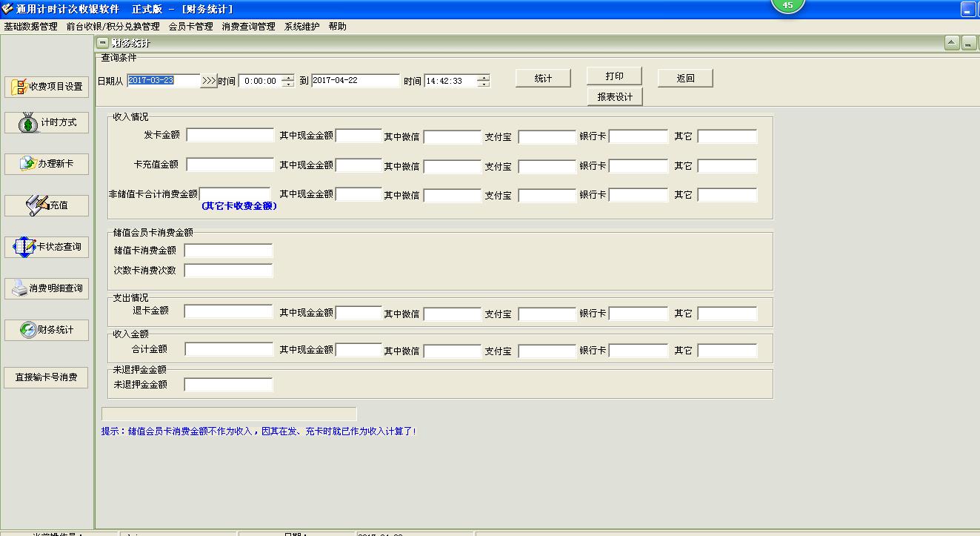Decrement end time with down spinner arrow

coord(483,85)
